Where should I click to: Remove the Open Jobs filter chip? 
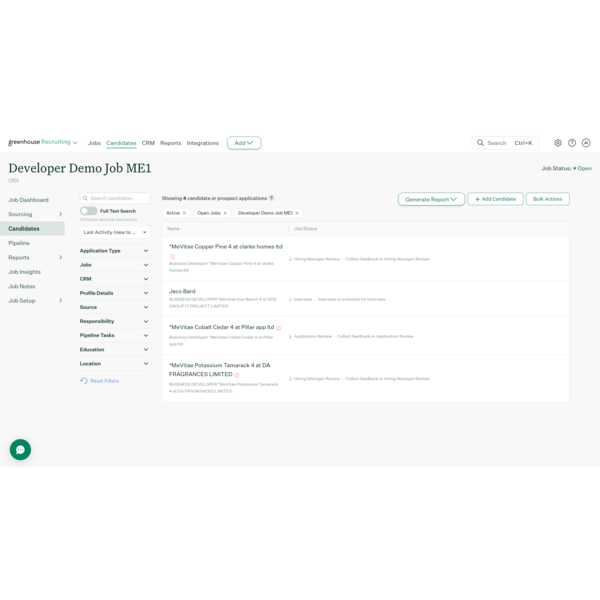coord(225,213)
